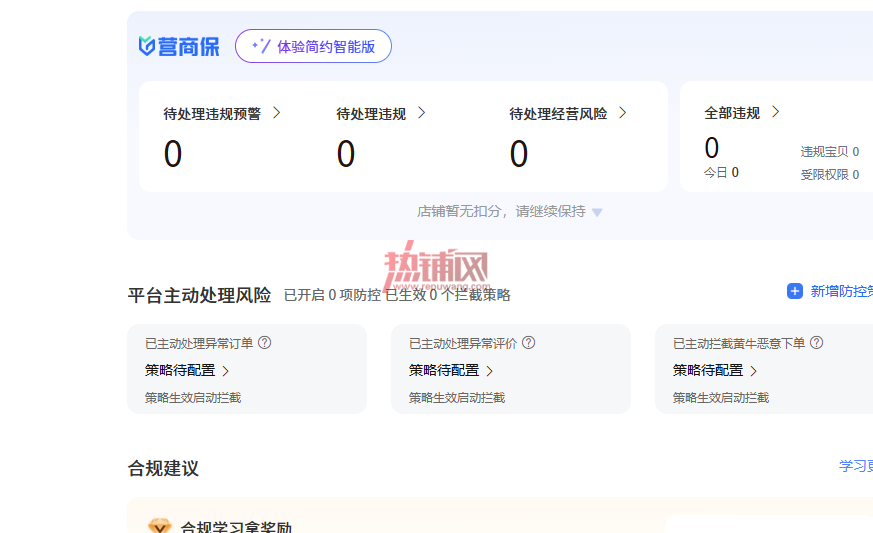Expand the 店铺暂无扣分 dropdown triangle
The width and height of the screenshot is (873, 533).
tap(597, 212)
